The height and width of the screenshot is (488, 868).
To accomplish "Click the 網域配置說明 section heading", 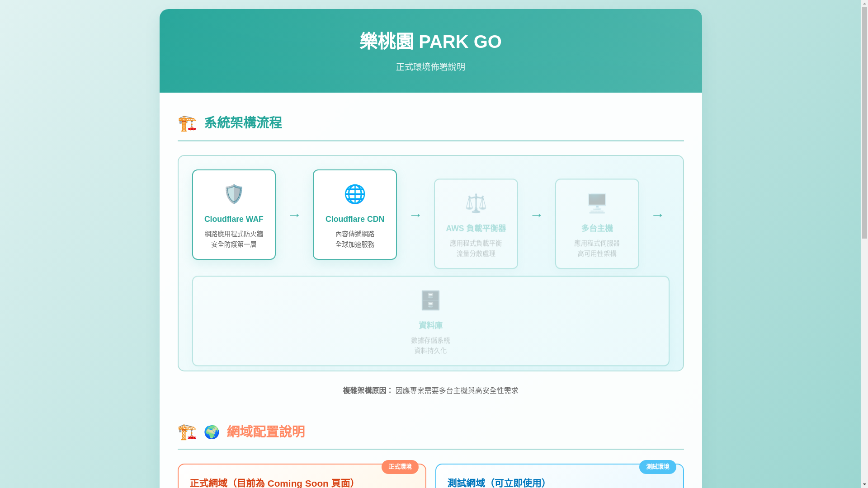I will (266, 432).
